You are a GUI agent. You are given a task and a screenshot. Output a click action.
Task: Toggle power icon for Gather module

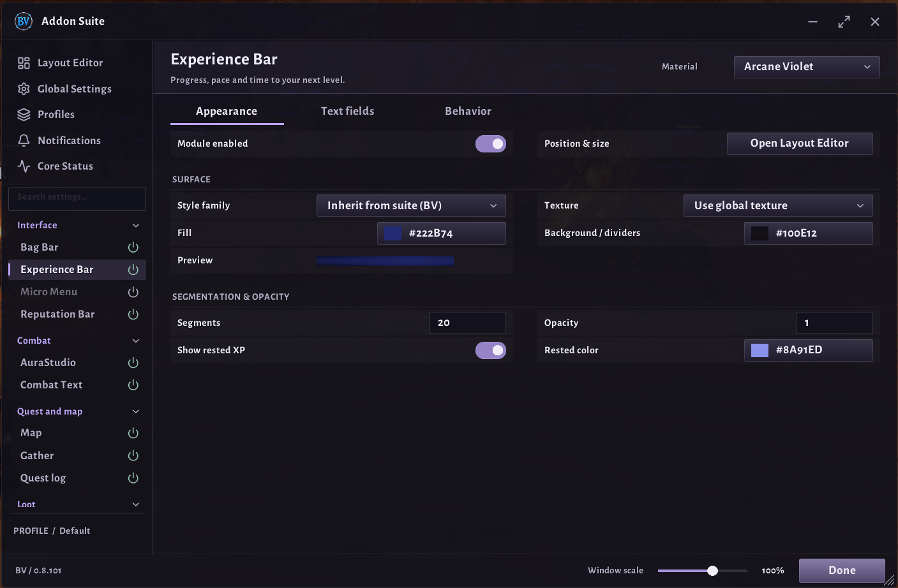coord(133,455)
